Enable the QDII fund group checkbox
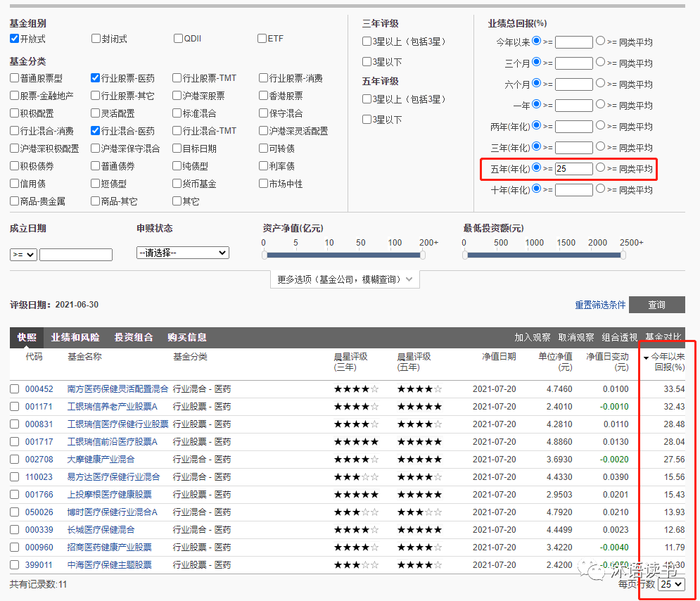This screenshot has width=700, height=601. (179, 38)
